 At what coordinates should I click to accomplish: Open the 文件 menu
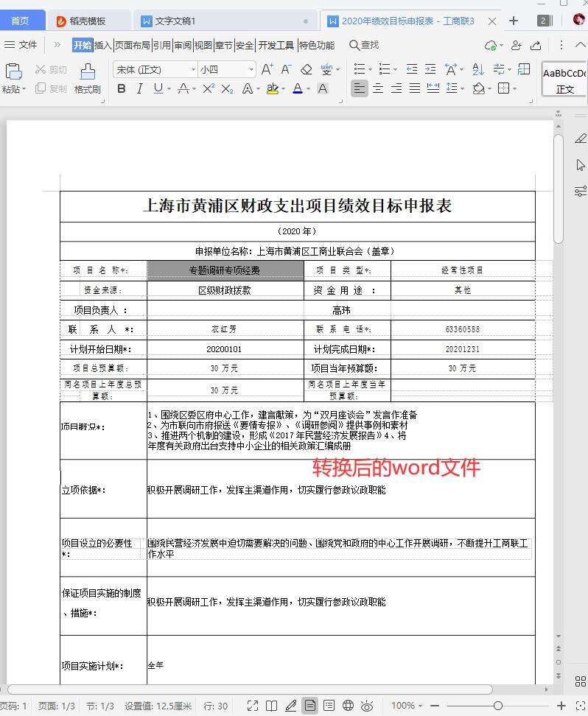[x=21, y=45]
